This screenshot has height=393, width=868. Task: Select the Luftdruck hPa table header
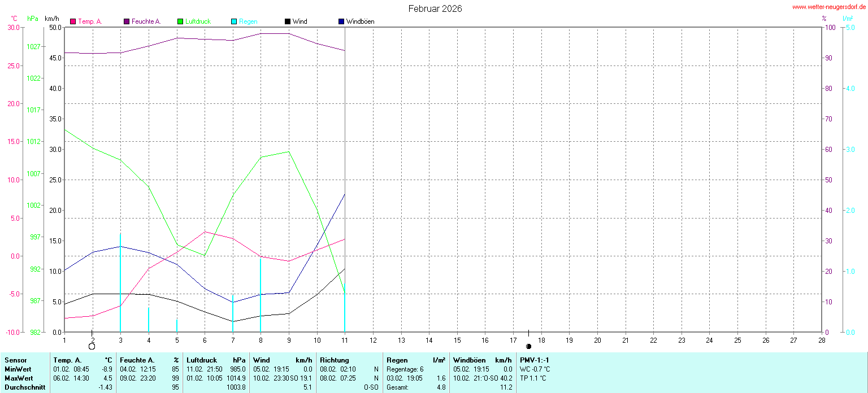click(216, 360)
